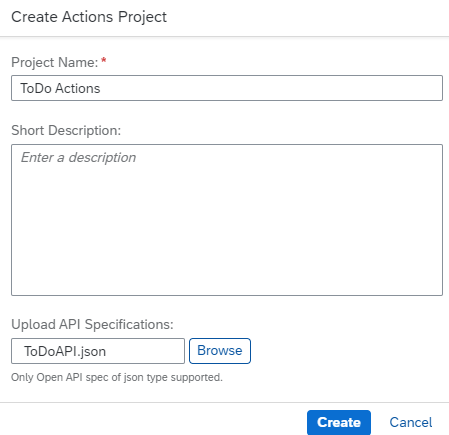
Task: Click the Upload API Specifications label
Action: (x=92, y=324)
